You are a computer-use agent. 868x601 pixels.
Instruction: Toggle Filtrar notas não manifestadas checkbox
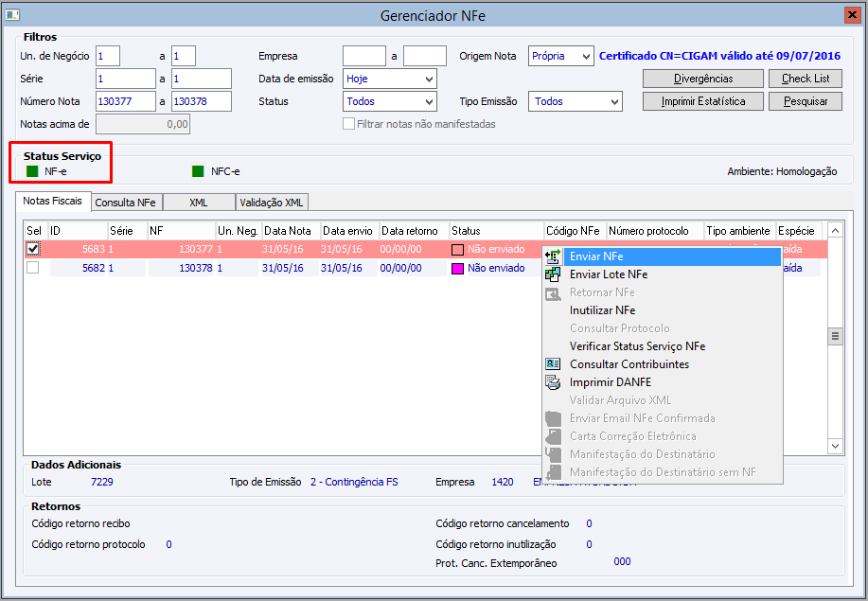(x=348, y=124)
